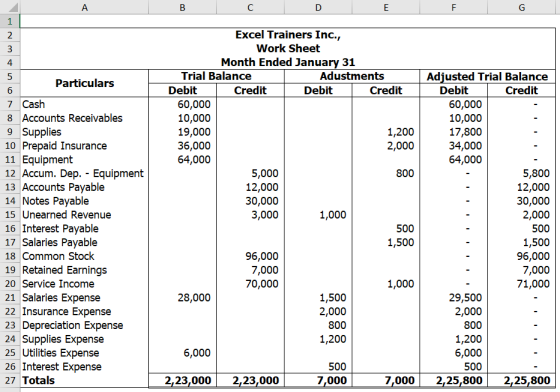Select Totals adjustments debit 7,000
Viewport: 560px width, 392px height.
point(318,381)
